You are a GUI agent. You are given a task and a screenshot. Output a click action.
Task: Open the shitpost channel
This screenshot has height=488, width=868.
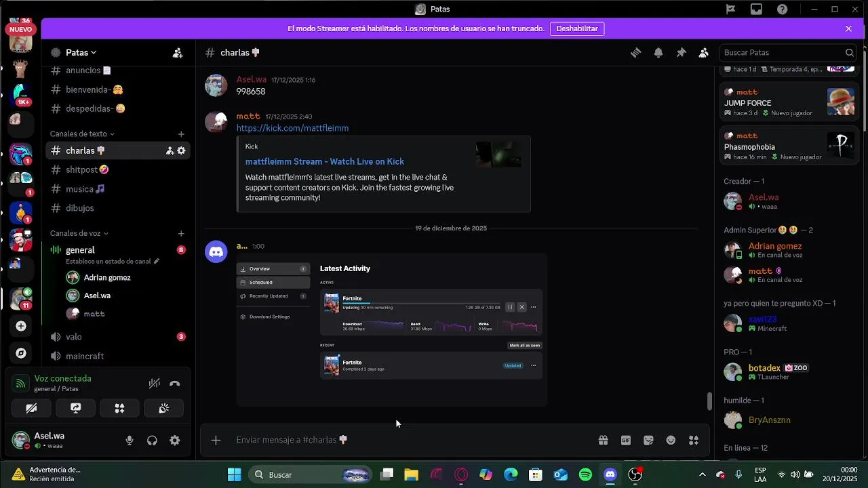coord(118,169)
